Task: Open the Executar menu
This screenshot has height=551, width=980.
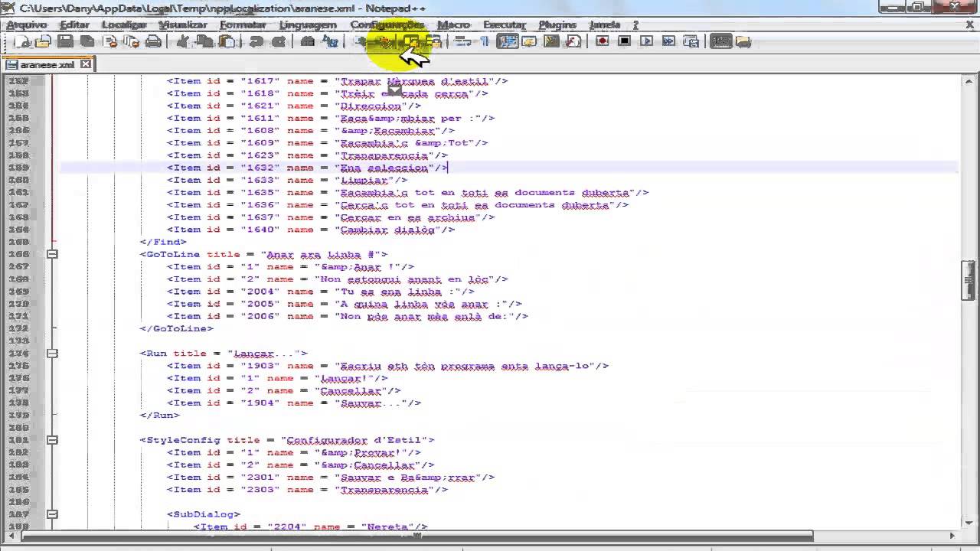Action: 505,24
